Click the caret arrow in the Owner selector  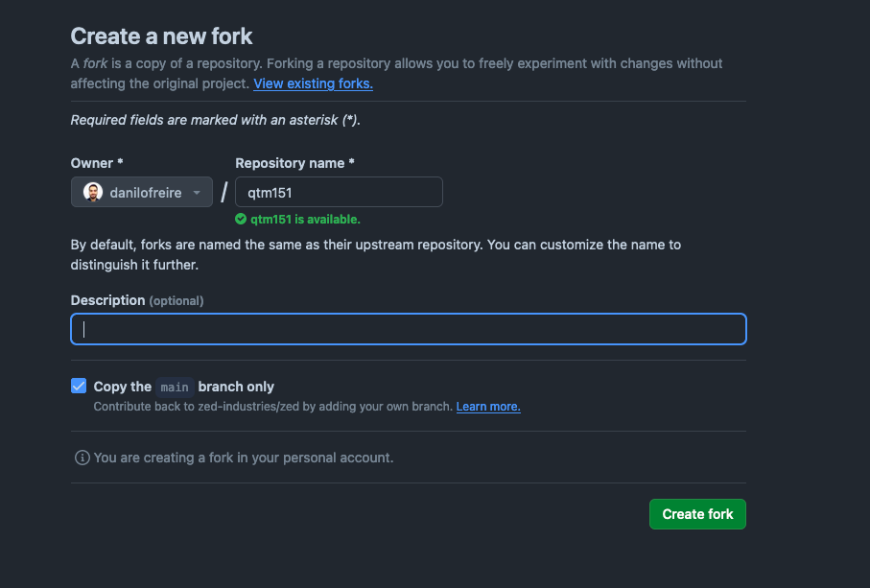pyautogui.click(x=197, y=193)
